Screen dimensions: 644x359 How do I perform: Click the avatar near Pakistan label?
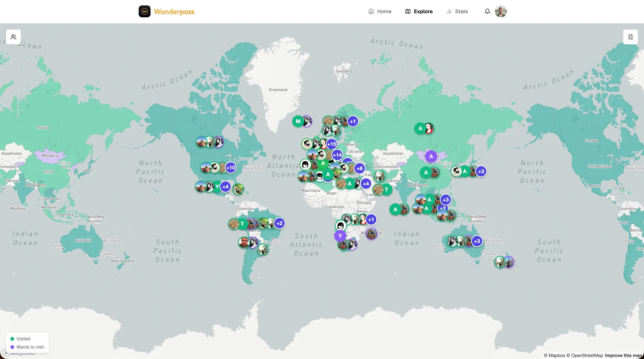tap(380, 176)
